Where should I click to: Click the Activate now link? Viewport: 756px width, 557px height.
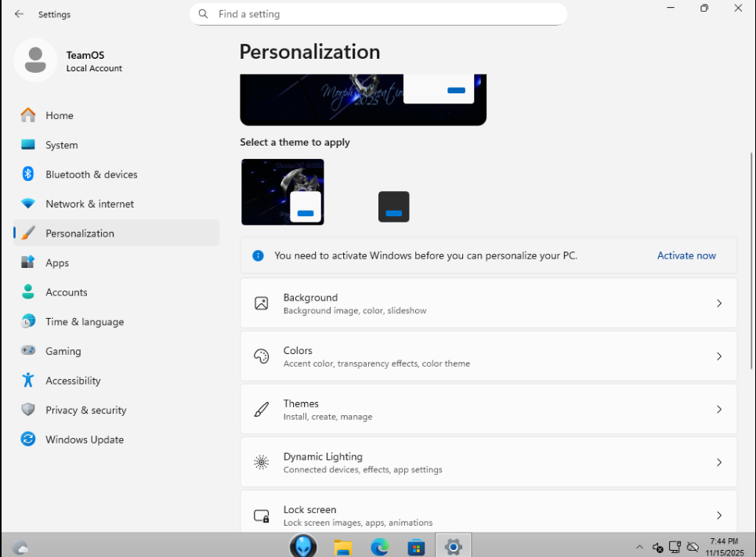[x=686, y=255]
